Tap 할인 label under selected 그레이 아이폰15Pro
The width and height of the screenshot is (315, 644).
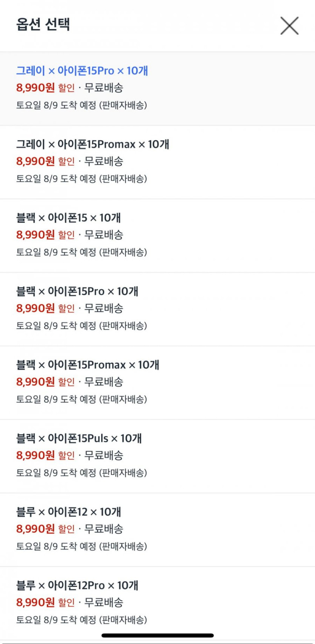[66, 88]
